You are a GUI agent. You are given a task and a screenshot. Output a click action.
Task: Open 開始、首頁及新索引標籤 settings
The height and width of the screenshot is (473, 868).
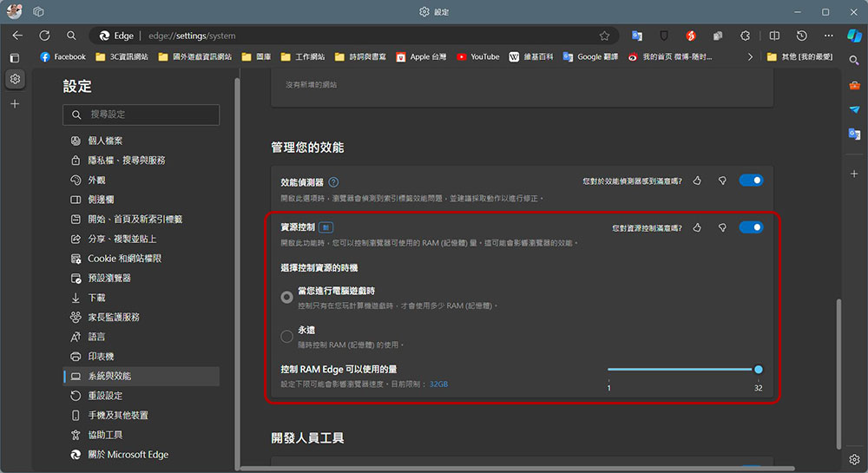[x=141, y=219]
